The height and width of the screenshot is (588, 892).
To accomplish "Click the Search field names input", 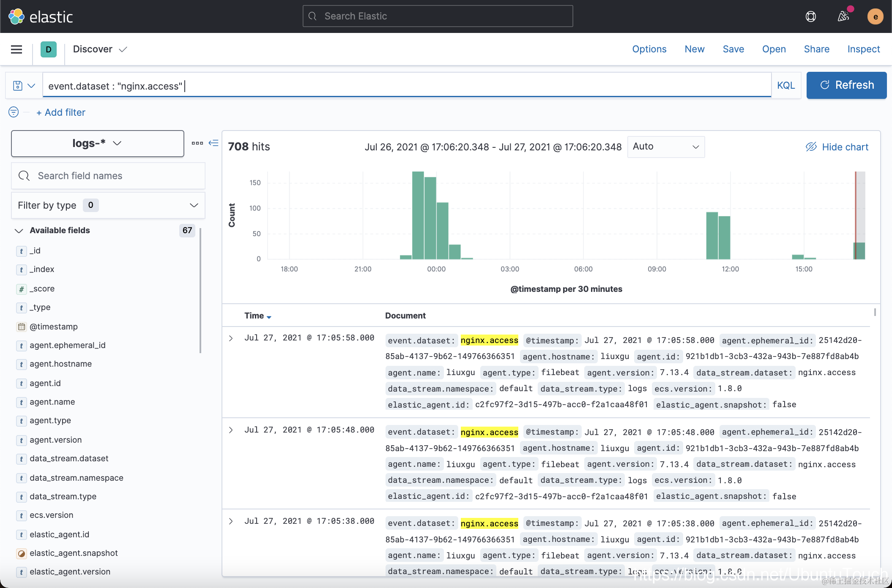I will pyautogui.click(x=108, y=176).
